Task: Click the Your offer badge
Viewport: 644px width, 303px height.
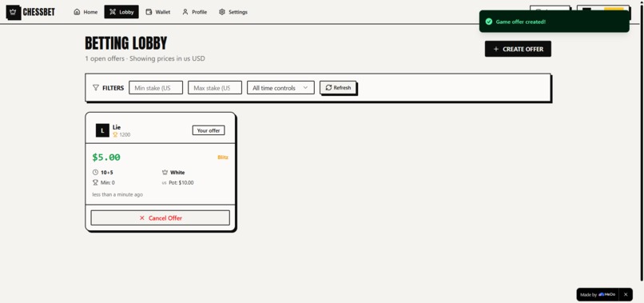Action: pyautogui.click(x=209, y=130)
